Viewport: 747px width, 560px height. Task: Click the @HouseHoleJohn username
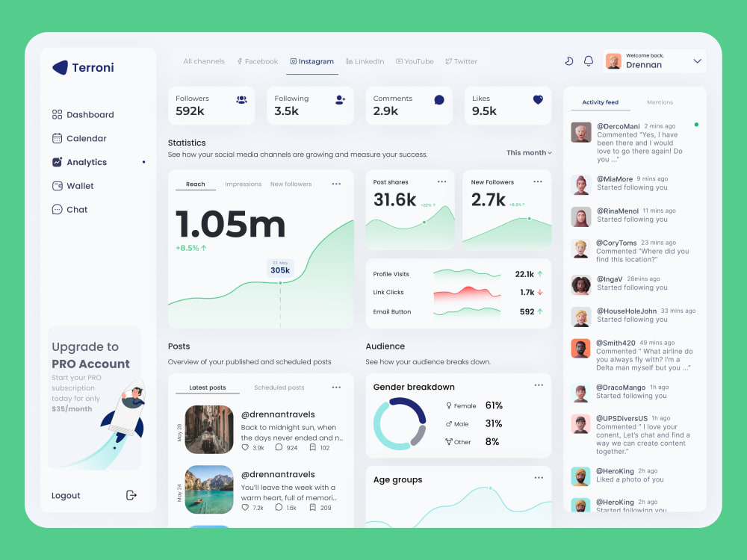point(627,311)
